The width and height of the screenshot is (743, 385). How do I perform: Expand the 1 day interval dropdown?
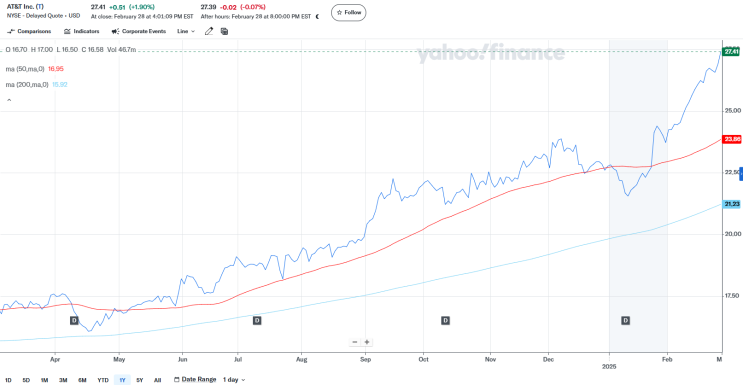[234, 379]
